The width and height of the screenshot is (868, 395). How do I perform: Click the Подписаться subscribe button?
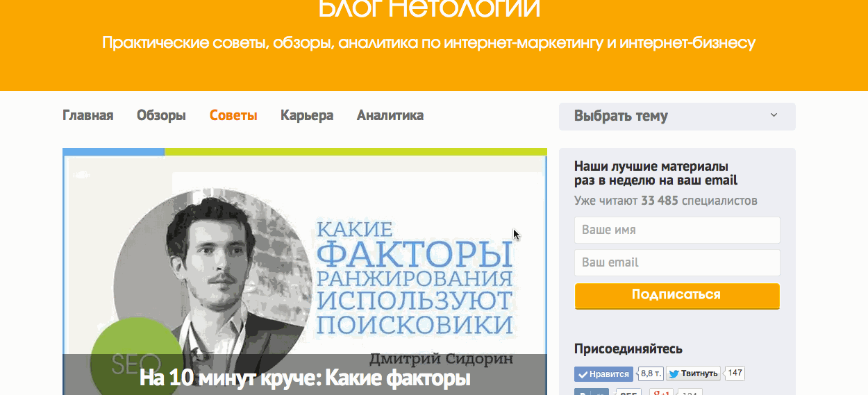677,296
